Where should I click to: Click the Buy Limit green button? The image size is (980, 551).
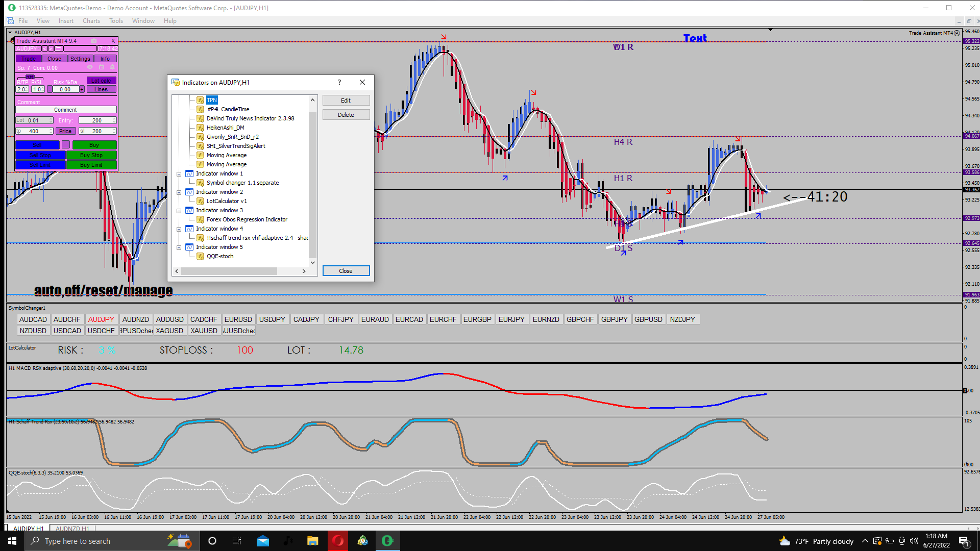coord(91,165)
